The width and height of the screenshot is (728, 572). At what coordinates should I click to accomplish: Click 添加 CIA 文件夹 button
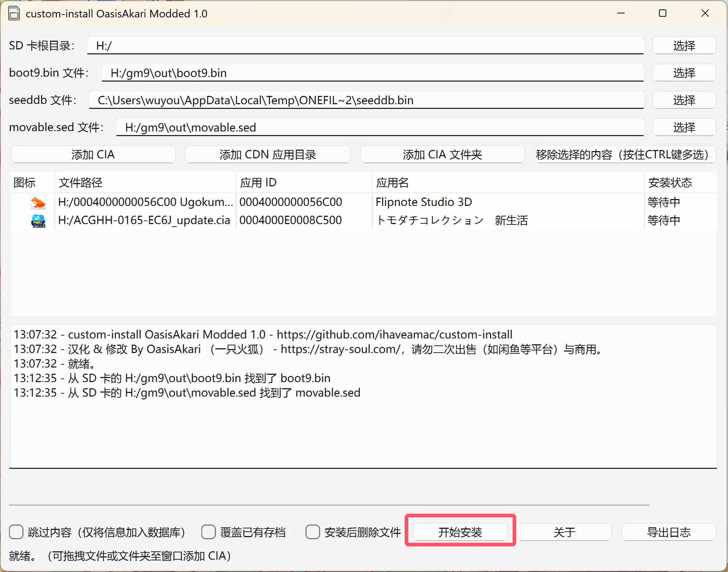click(442, 155)
